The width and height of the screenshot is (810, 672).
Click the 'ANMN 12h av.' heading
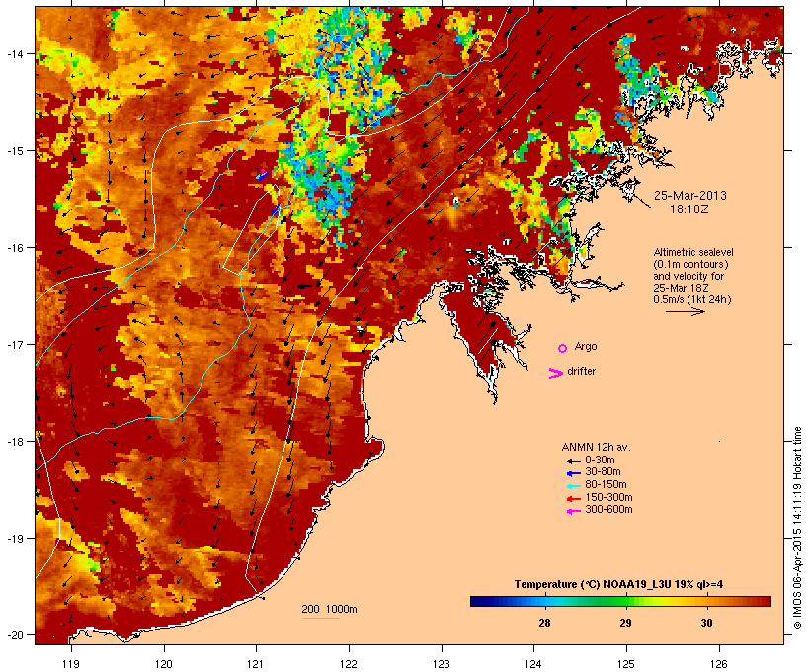(596, 447)
